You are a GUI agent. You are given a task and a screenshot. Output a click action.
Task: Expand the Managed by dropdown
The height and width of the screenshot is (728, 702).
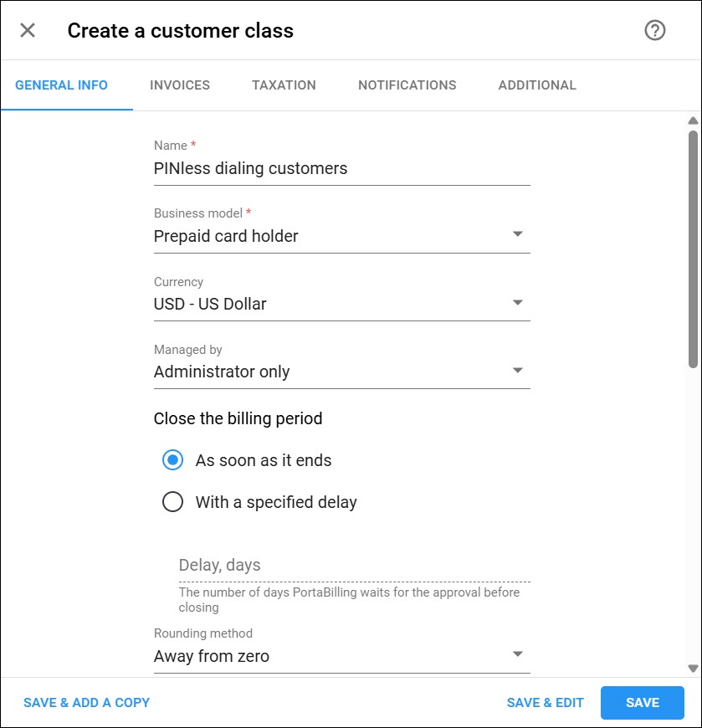[341, 372]
